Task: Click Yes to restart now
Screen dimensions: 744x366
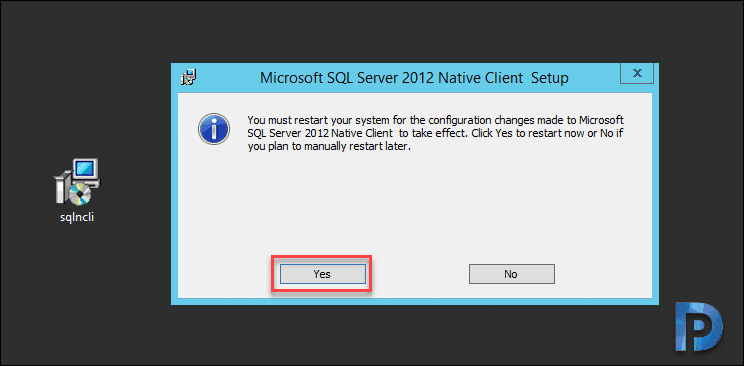Action: [x=323, y=274]
